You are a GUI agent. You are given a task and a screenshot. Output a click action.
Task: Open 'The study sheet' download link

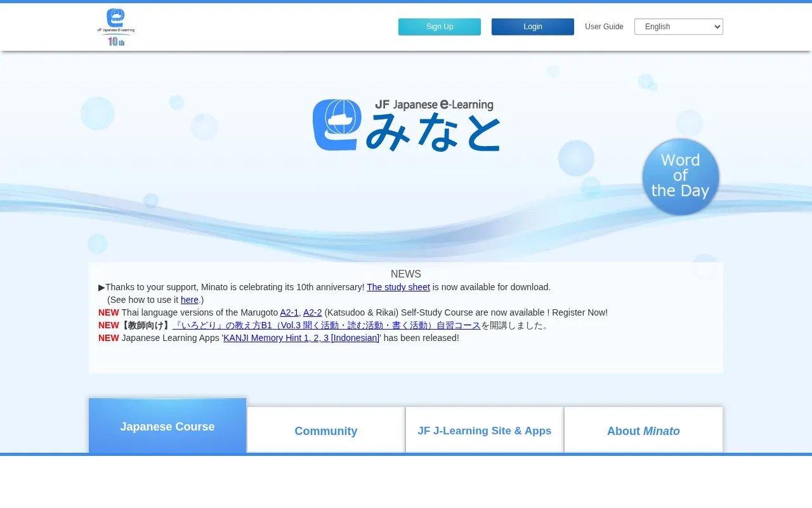click(x=398, y=287)
